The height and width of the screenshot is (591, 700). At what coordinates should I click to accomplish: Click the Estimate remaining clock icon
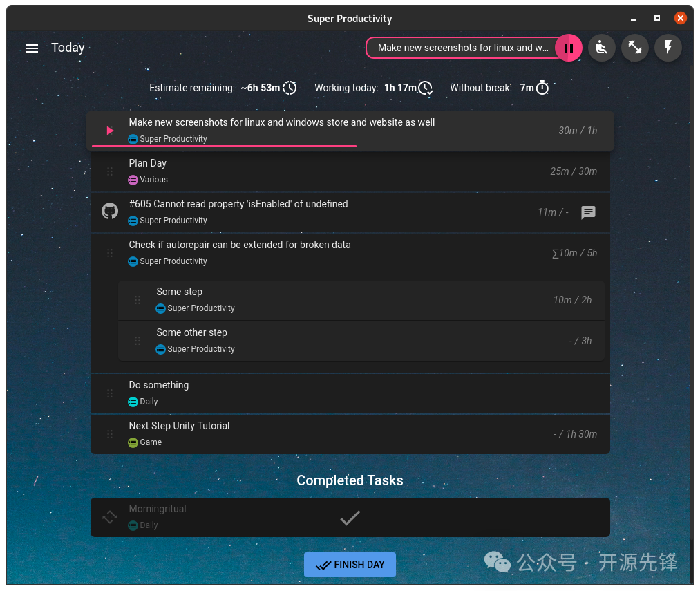(x=290, y=88)
